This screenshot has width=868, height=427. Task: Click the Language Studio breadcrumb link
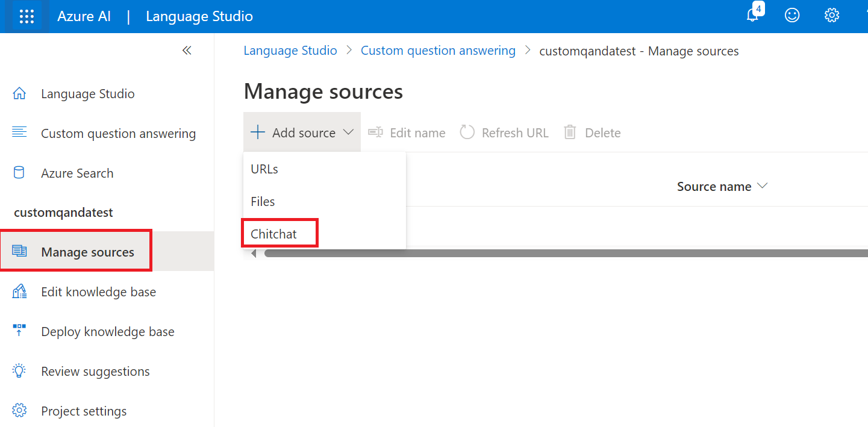point(290,51)
